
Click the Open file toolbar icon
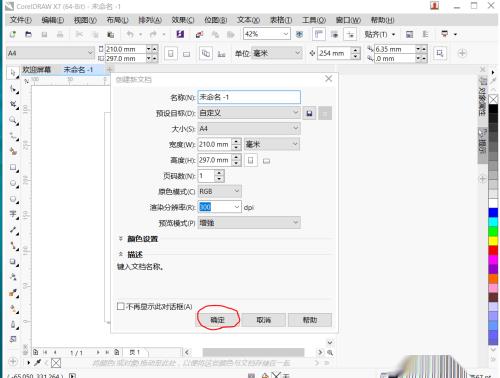pyautogui.click(x=28, y=34)
